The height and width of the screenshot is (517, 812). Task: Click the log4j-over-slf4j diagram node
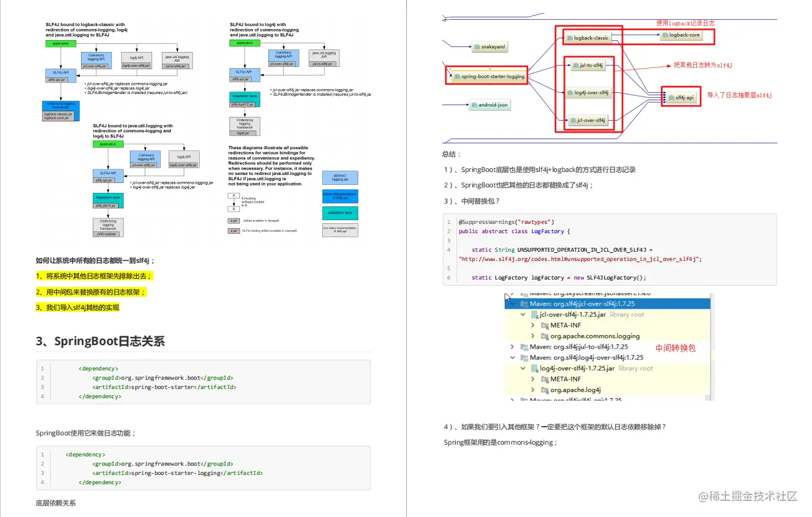(x=588, y=93)
